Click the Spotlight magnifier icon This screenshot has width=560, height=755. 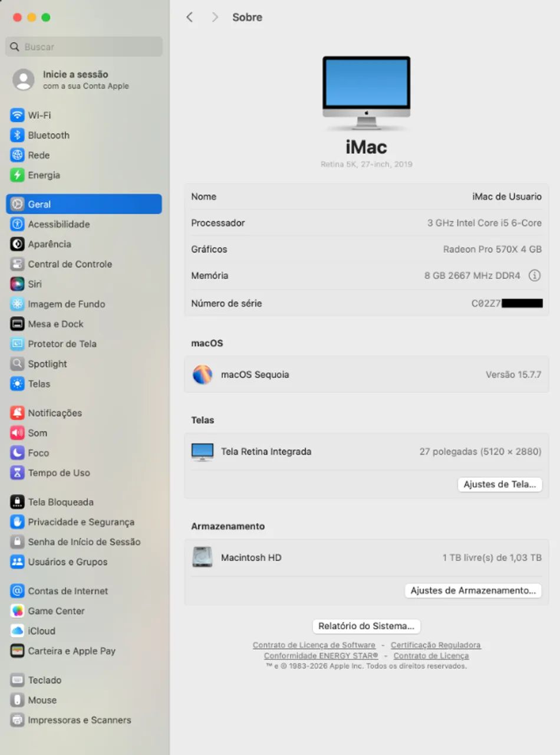(18, 364)
